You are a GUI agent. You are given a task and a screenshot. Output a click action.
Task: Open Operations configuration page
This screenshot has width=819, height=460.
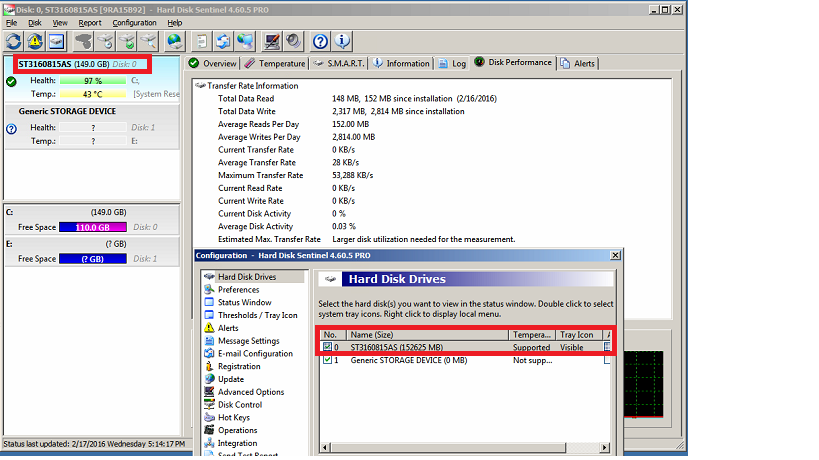237,430
